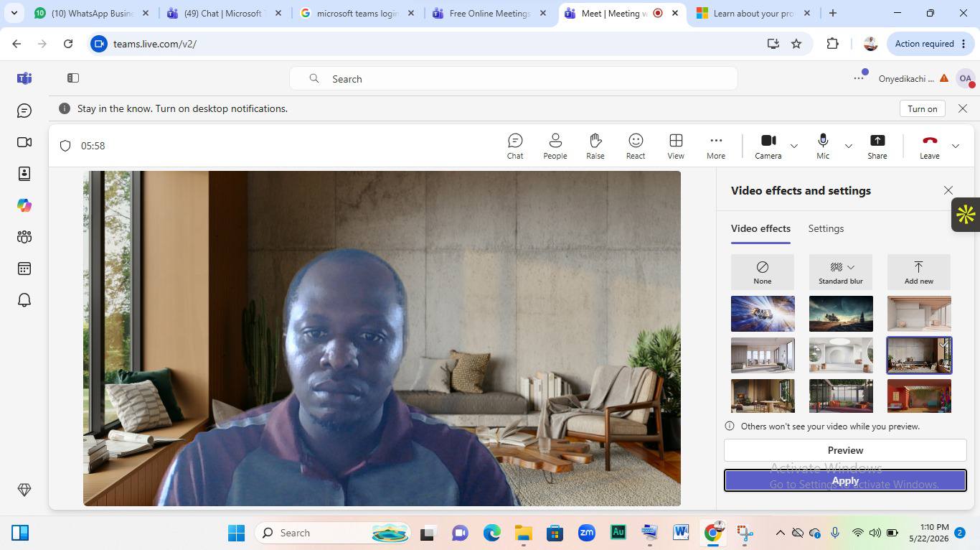Click the Apply button

coord(845,480)
